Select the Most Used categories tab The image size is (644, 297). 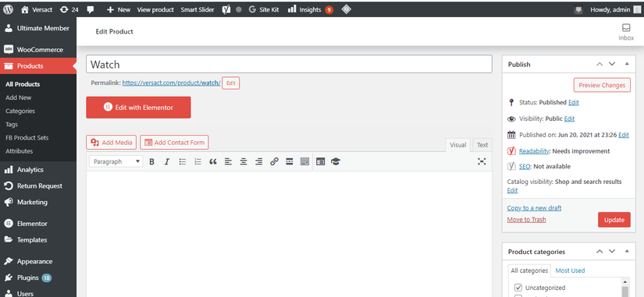570,270
